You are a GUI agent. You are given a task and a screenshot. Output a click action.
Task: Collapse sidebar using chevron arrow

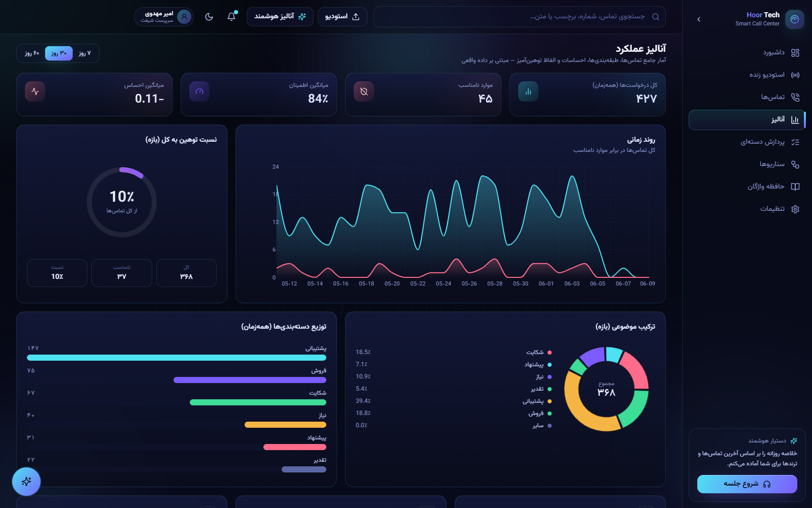click(x=699, y=19)
